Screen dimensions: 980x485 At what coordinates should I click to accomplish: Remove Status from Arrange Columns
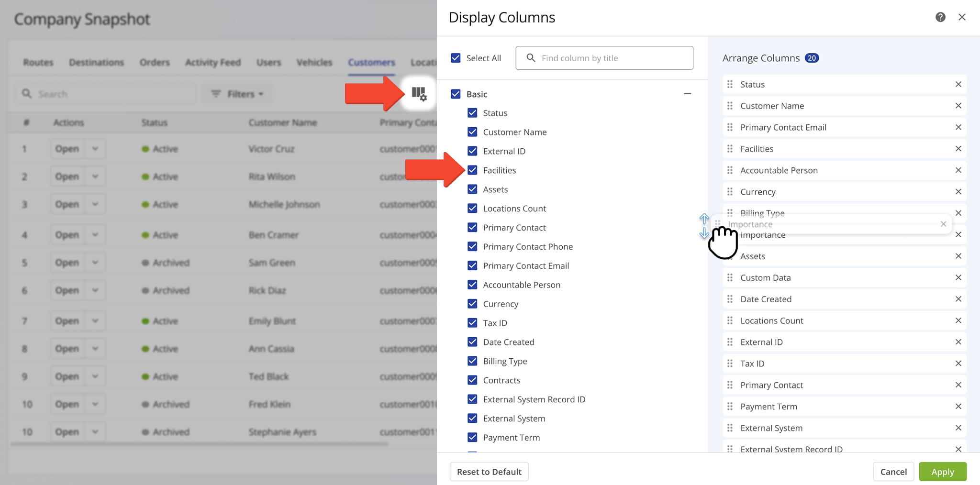958,84
